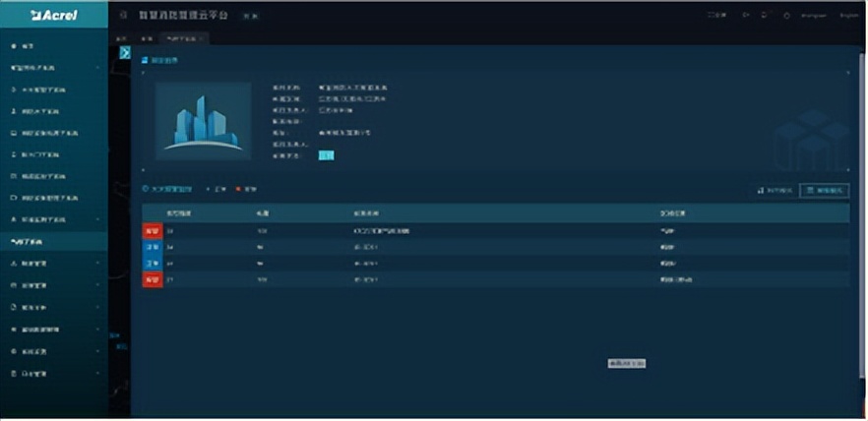This screenshot has width=868, height=421.
Task: Switch to the first tab in the tab bar
Action: pyautogui.click(x=122, y=38)
